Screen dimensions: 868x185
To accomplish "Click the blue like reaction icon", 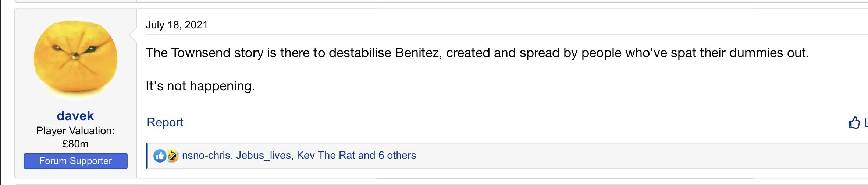I will [160, 156].
